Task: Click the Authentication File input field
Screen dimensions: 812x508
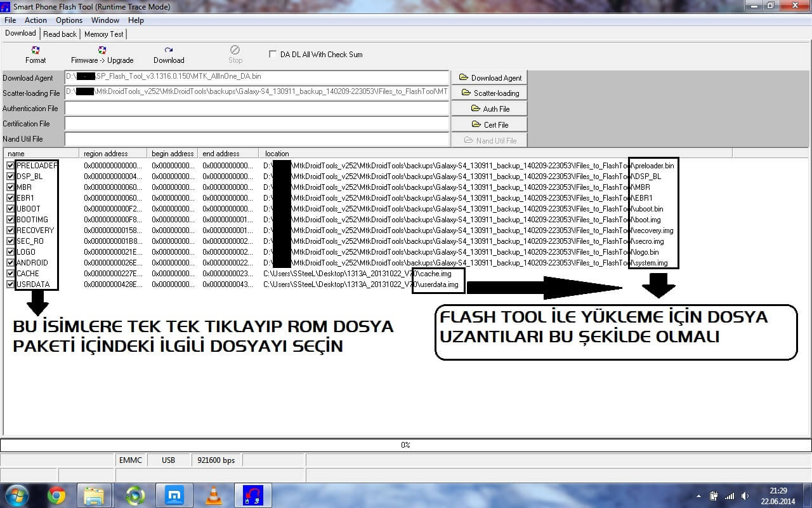Action: 256,109
